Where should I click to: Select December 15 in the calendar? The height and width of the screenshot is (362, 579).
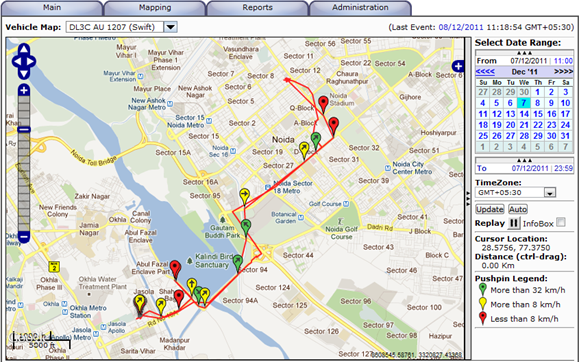tap(538, 114)
